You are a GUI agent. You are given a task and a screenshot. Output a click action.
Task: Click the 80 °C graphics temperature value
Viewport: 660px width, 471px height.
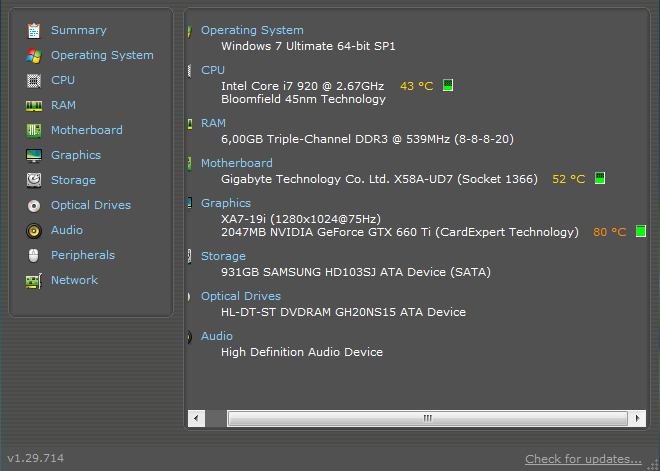(609, 232)
